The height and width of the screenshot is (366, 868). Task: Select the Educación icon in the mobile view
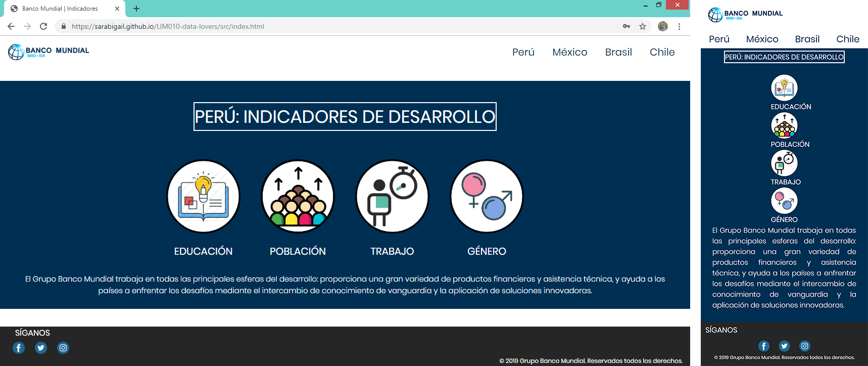pyautogui.click(x=784, y=88)
